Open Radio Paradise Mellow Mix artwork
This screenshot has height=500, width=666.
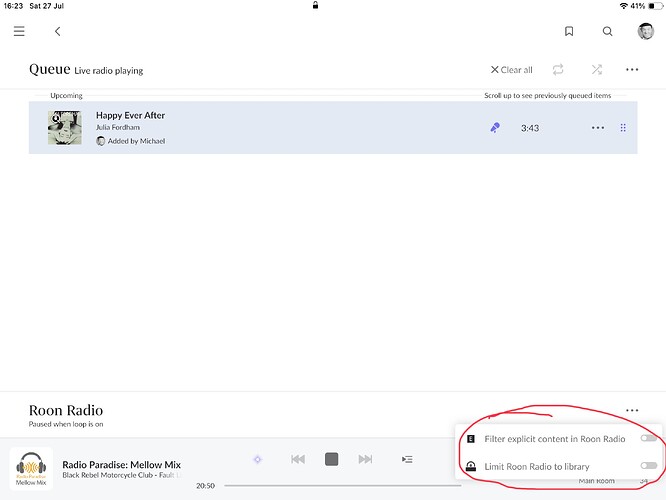pos(31,469)
